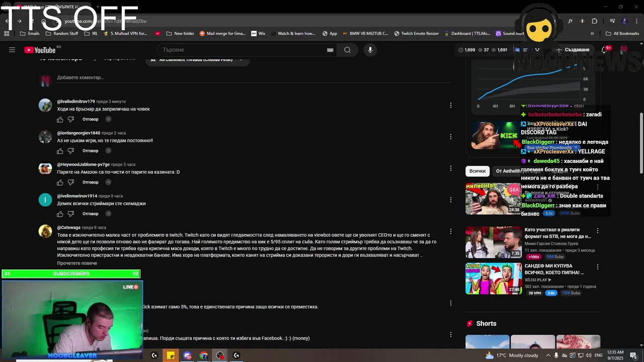Image resolution: width=644 pixels, height=362 pixels.
Task: Like the comment by @ivelinmarinov1914
Action: pos(60,214)
